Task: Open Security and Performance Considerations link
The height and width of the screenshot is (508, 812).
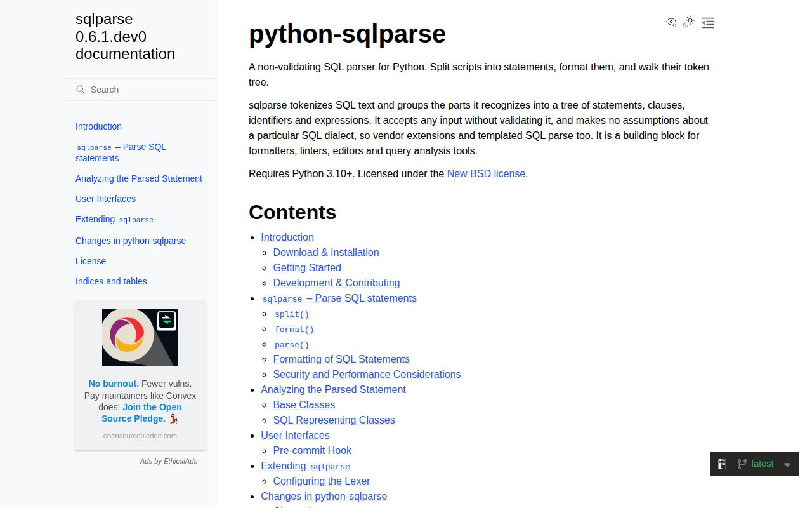Action: click(x=367, y=374)
